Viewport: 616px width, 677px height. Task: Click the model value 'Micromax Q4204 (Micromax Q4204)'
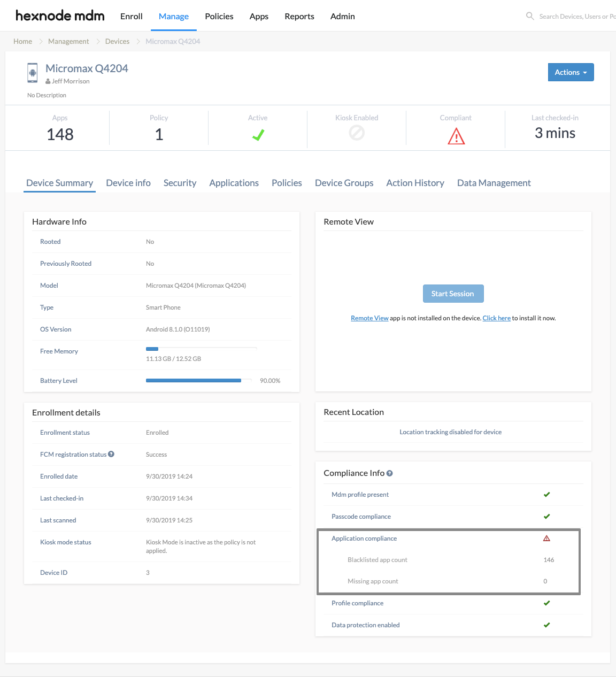pyautogui.click(x=196, y=286)
